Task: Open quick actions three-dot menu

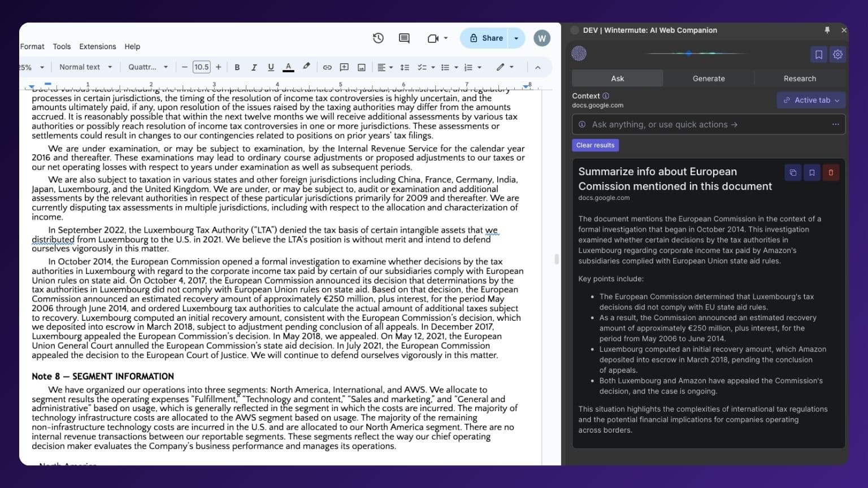Action: coord(835,124)
